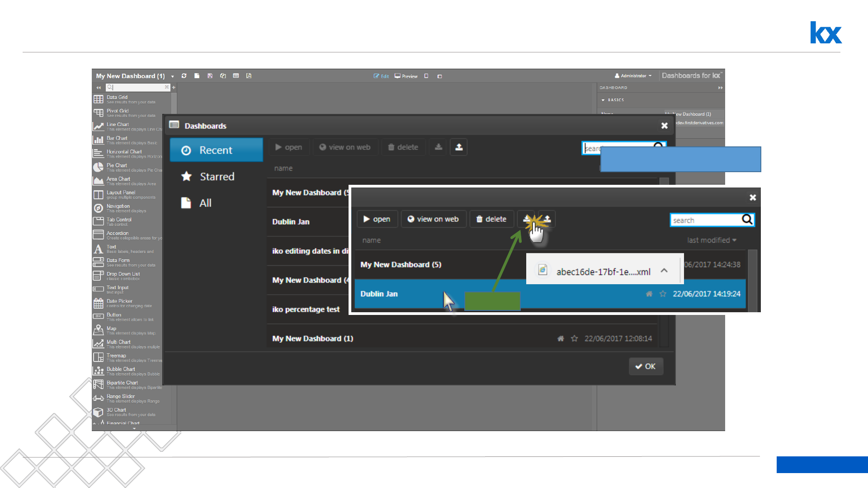This screenshot has height=488, width=868.
Task: Click the delete button in zoomed dialog
Action: tap(491, 219)
